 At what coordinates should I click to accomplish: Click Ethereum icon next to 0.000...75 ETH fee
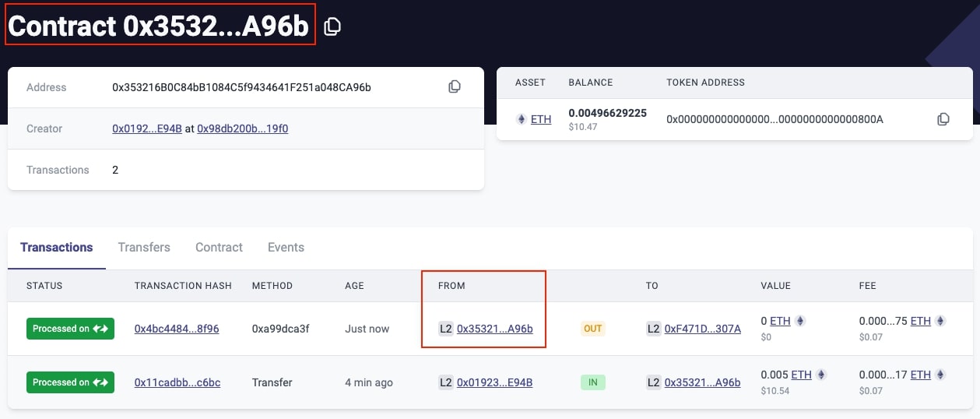(940, 321)
